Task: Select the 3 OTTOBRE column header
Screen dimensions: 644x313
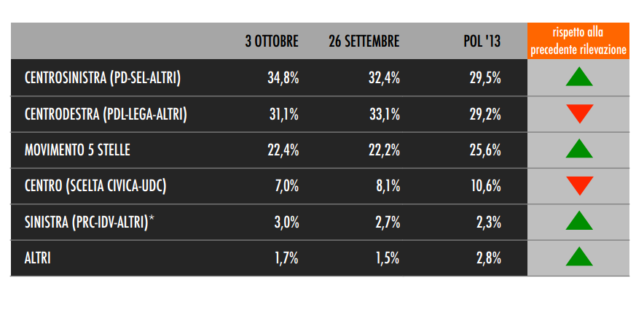Action: (x=272, y=41)
